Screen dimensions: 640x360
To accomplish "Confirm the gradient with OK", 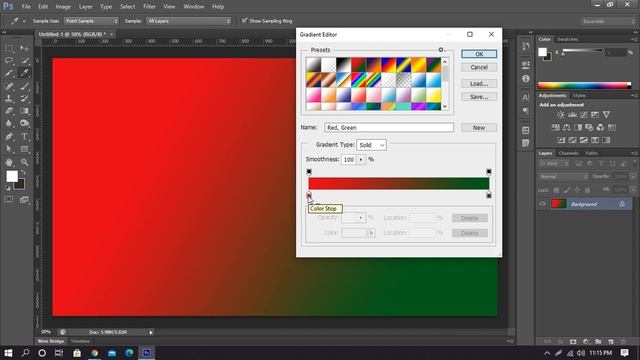I will [479, 54].
